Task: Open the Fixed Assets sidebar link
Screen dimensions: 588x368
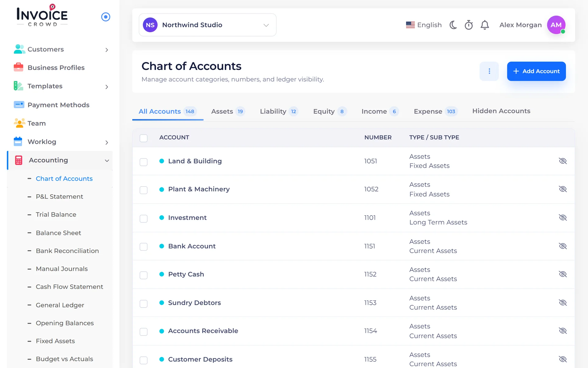Action: (55, 341)
